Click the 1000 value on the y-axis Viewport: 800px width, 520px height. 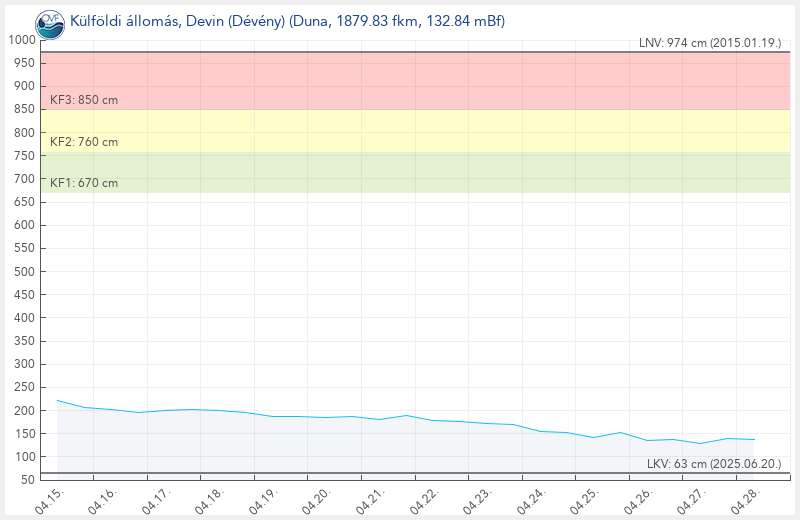[20, 40]
